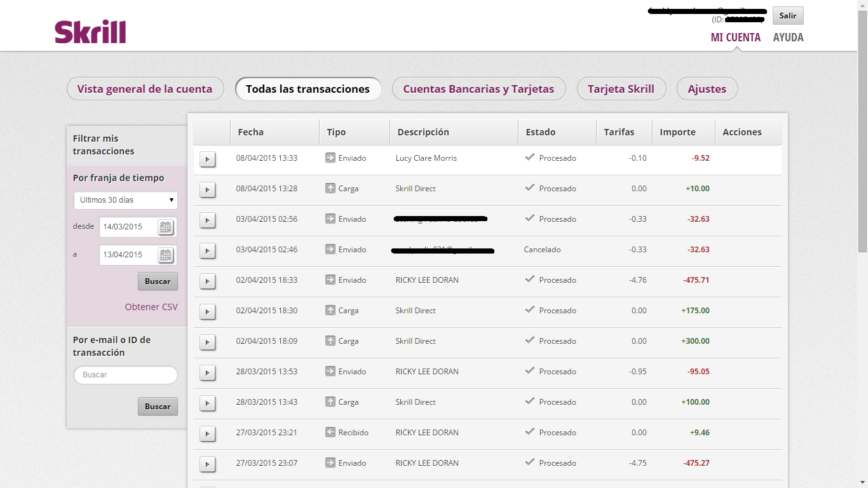
Task: Open the MI CUENTA menu
Action: (736, 37)
